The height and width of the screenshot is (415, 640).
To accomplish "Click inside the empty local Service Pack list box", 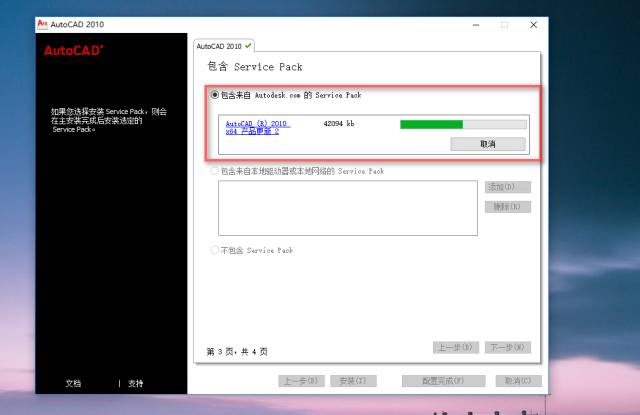I will (x=348, y=208).
